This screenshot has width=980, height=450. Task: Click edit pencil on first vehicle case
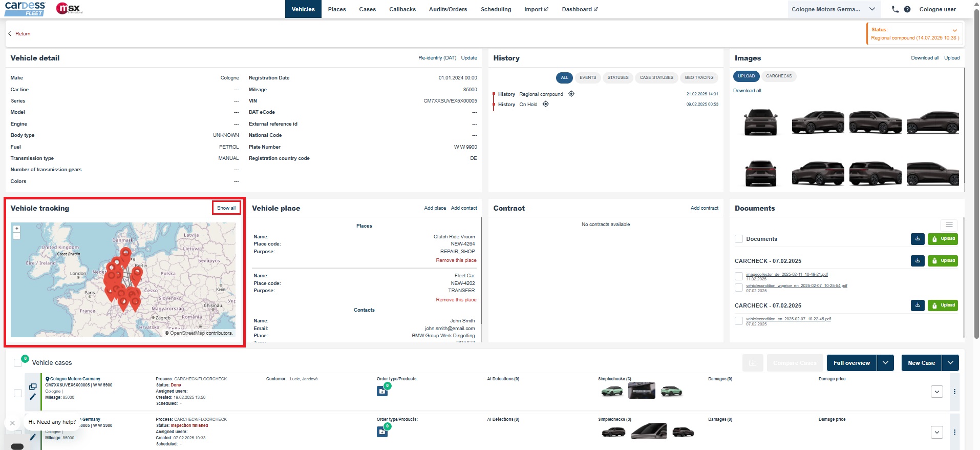point(33,396)
